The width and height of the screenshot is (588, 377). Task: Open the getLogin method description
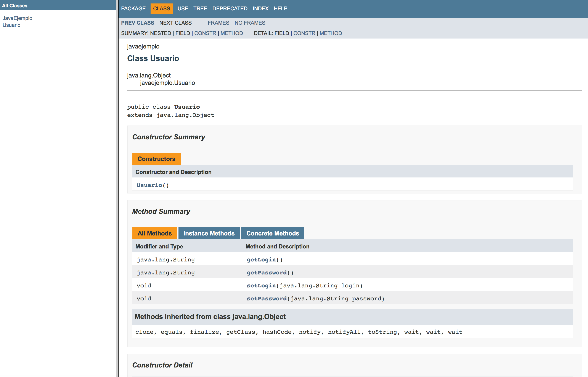pos(261,259)
